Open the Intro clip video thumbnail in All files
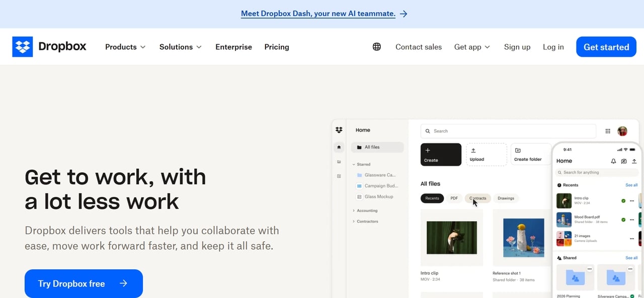 tap(452, 238)
